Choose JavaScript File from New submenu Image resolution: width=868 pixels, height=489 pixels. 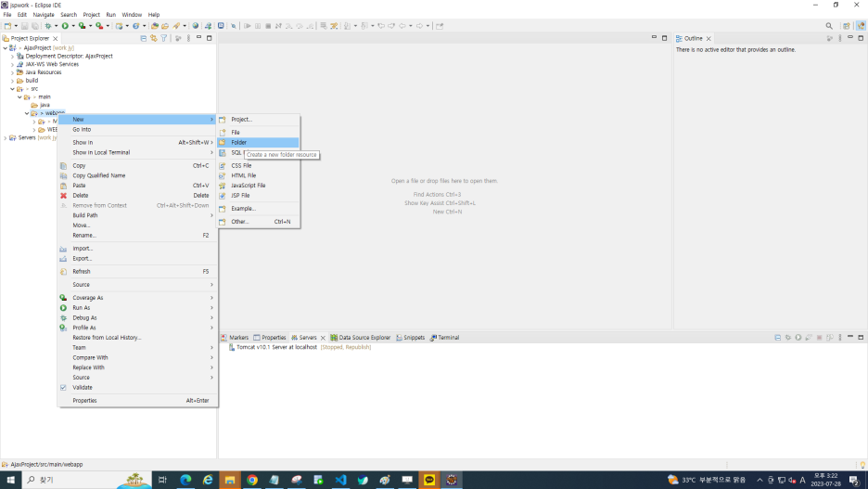coord(259,186)
